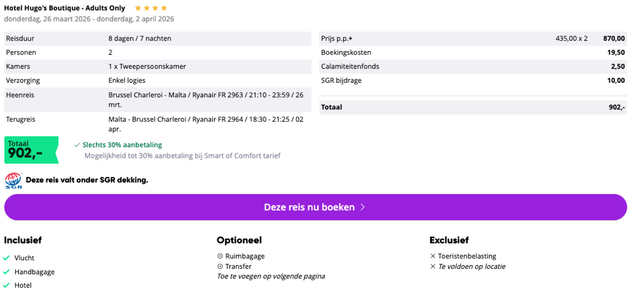Screen dimensions: 644x298
Task: Click the checkmark icon next to Hotel
Action: [7, 285]
